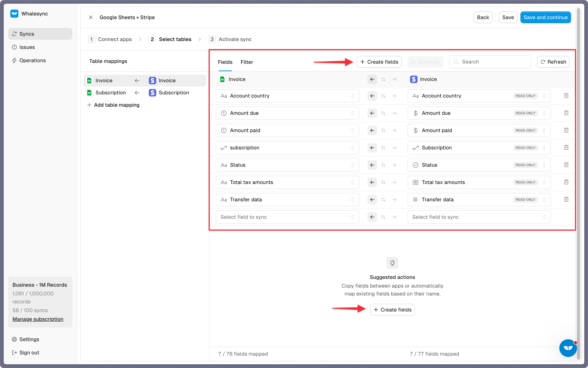The image size is (588, 368).
Task: Delete the Account country field mapping
Action: click(566, 96)
